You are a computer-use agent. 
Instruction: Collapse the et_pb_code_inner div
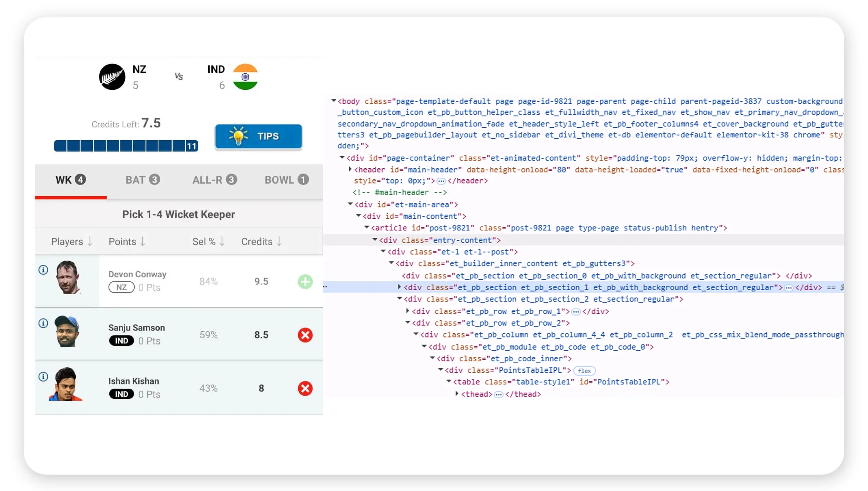coord(432,358)
